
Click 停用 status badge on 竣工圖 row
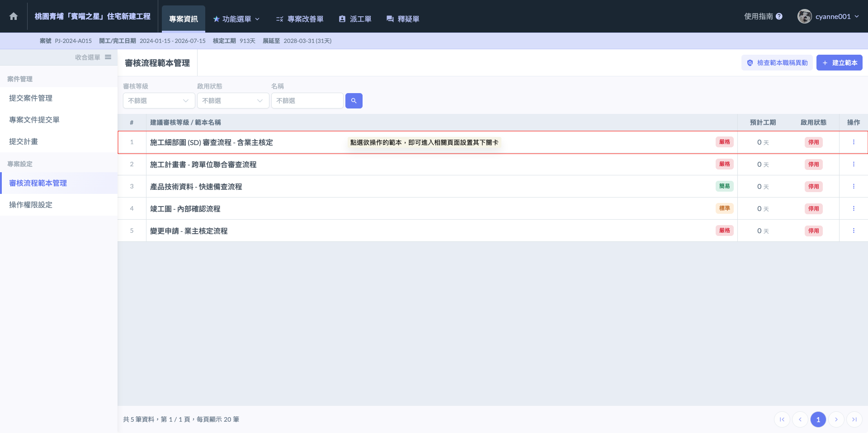tap(814, 208)
